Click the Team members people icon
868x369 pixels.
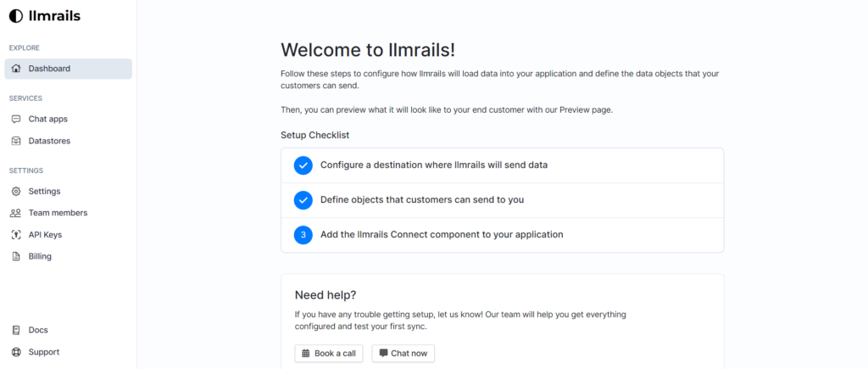[16, 213]
